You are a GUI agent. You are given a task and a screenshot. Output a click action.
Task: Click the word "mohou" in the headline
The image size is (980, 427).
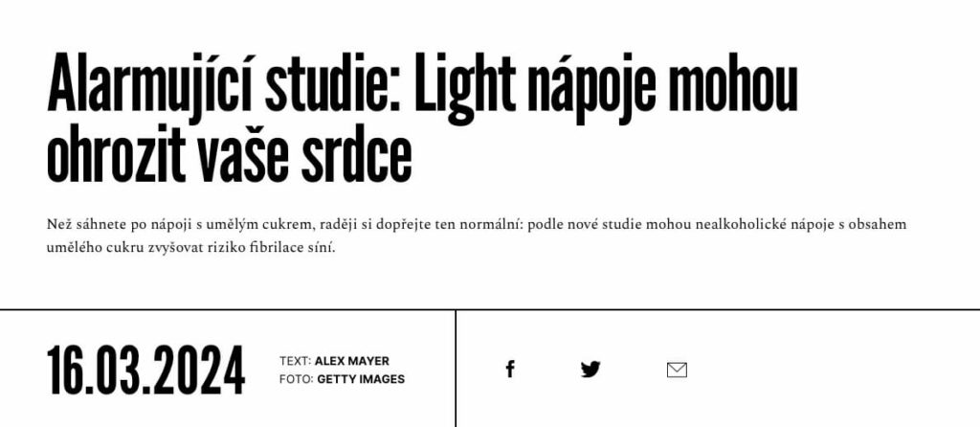pos(733,87)
